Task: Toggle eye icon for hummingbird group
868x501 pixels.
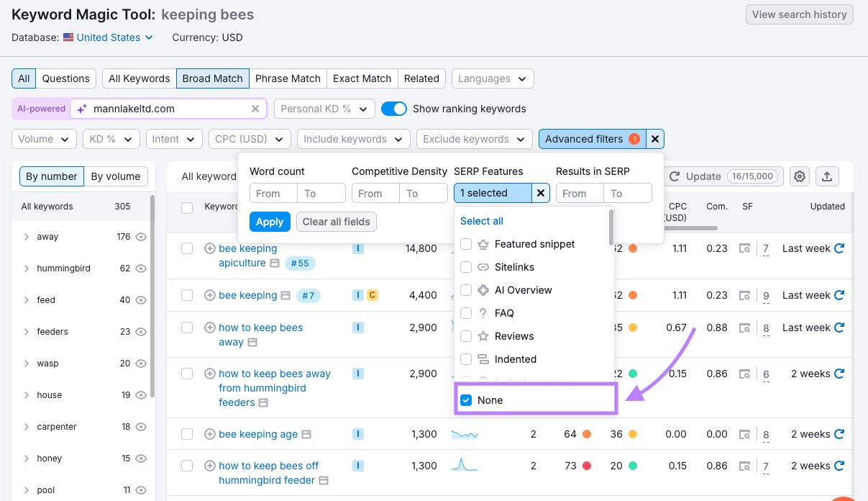Action: coord(141,268)
